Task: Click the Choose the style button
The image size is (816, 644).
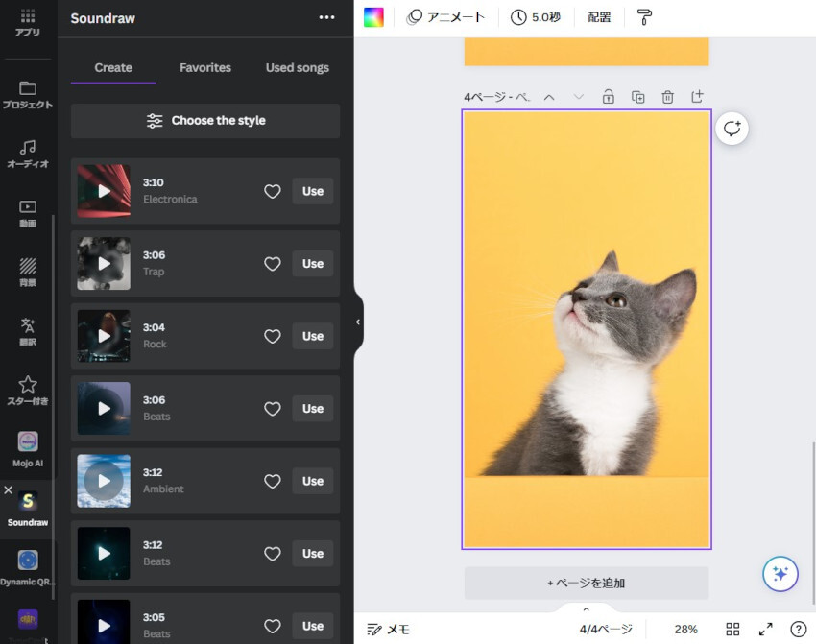Action: [x=205, y=121]
